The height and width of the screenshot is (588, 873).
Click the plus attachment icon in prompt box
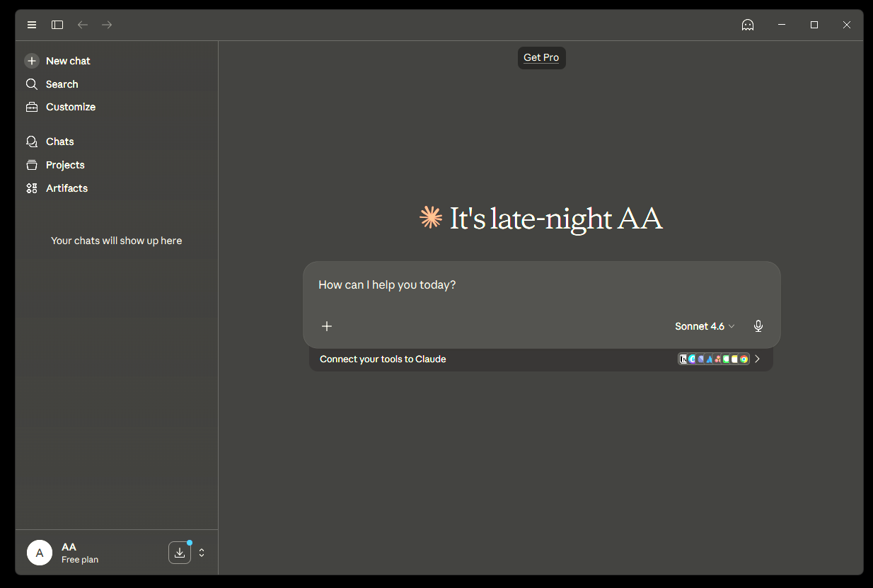click(327, 326)
